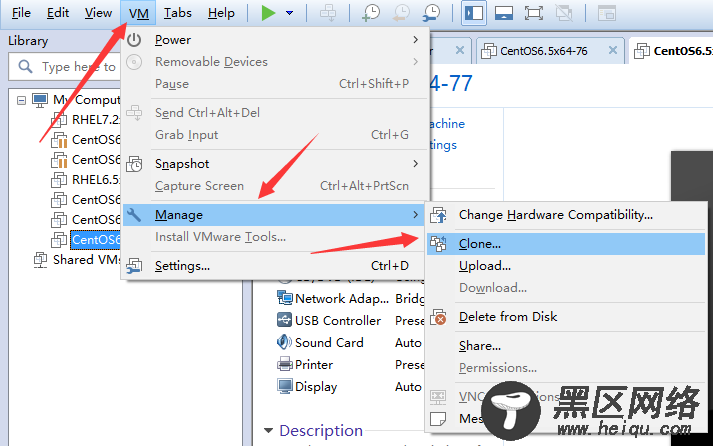This screenshot has height=446, width=713.
Task: Click the Revert to snapshot toolbar icon
Action: (x=401, y=13)
